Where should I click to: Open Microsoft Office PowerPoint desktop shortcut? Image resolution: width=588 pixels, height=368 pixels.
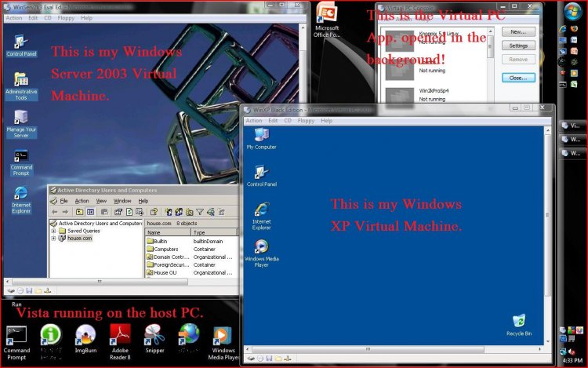[327, 20]
